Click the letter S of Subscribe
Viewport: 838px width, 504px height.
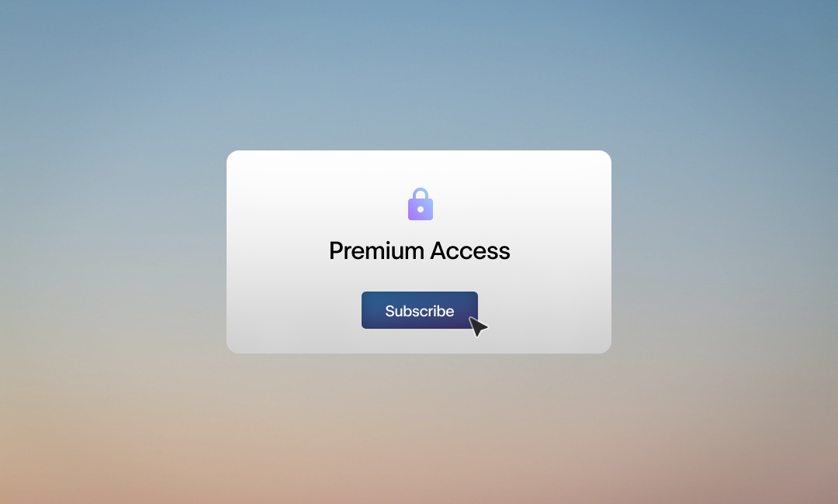point(390,311)
